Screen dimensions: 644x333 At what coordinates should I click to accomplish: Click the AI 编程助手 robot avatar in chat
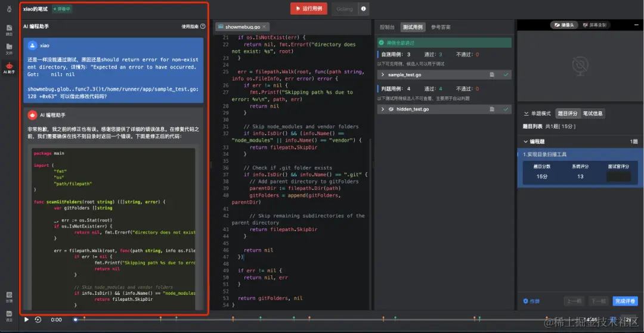[x=32, y=115]
